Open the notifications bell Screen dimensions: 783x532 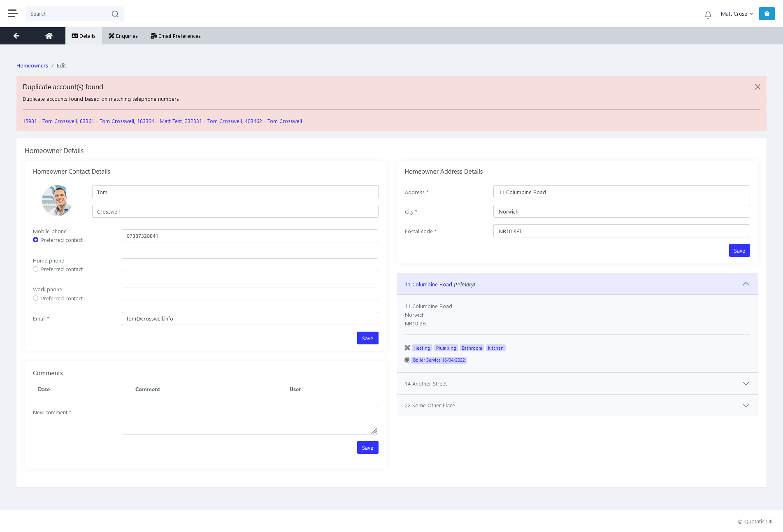(708, 15)
